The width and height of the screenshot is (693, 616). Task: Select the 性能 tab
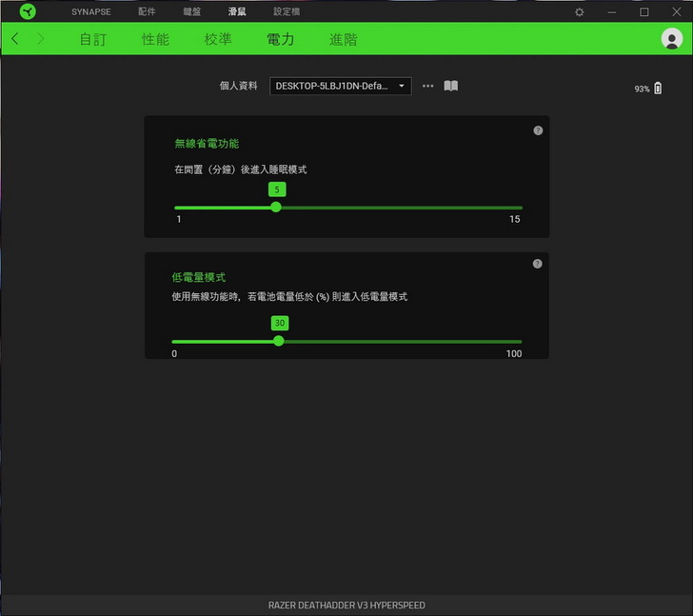155,39
